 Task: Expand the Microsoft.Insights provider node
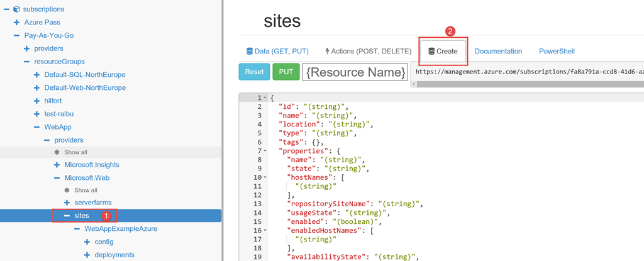tap(57, 165)
